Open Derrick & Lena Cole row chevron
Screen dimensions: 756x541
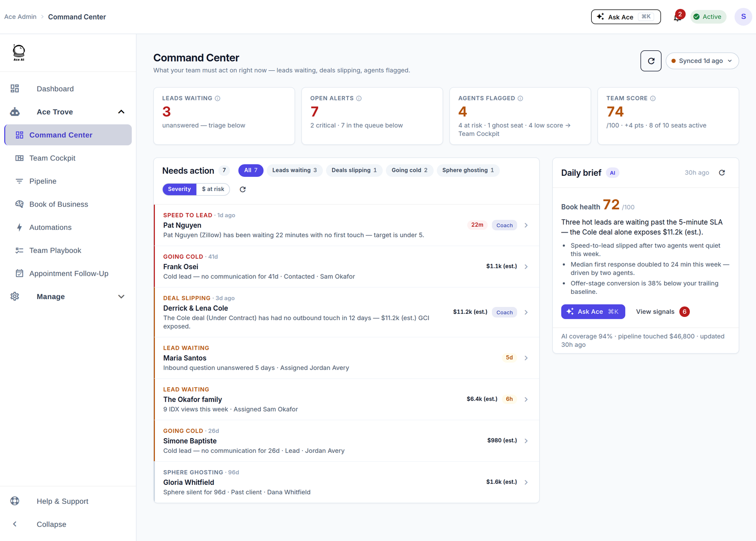coord(526,312)
